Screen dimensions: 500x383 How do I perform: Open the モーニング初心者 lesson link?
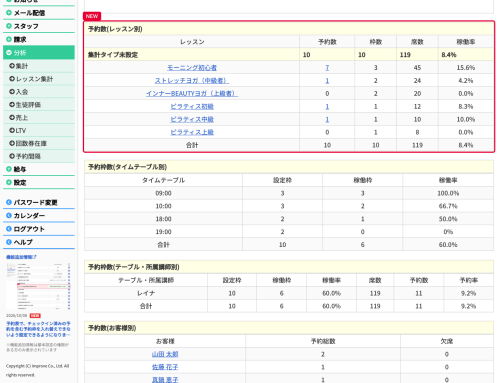click(x=192, y=68)
